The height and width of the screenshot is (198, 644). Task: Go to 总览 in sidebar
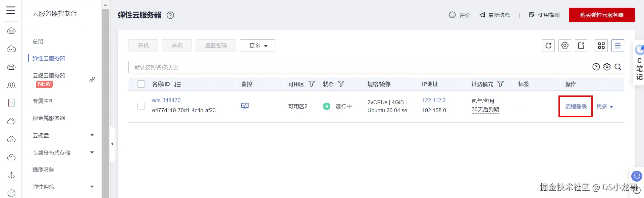[x=38, y=41]
